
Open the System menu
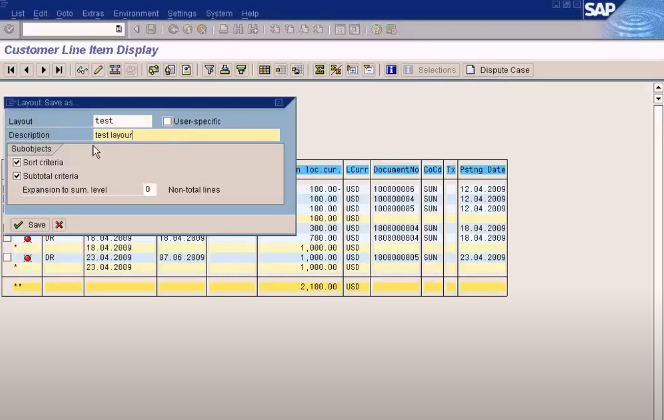219,14
